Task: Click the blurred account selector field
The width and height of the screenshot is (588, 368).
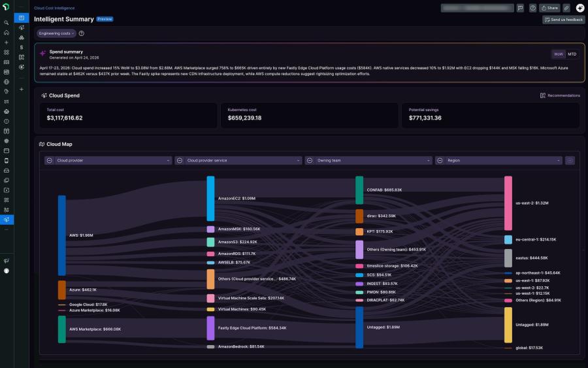Action: point(477,8)
